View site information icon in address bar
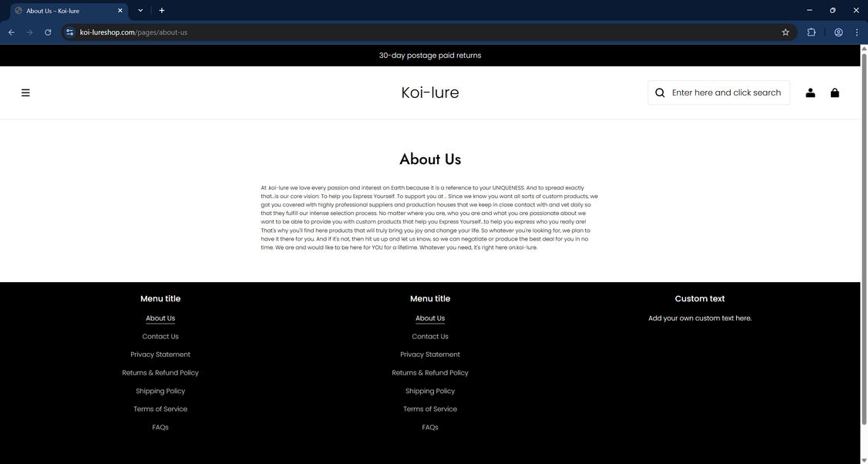This screenshot has width=868, height=464. point(69,32)
